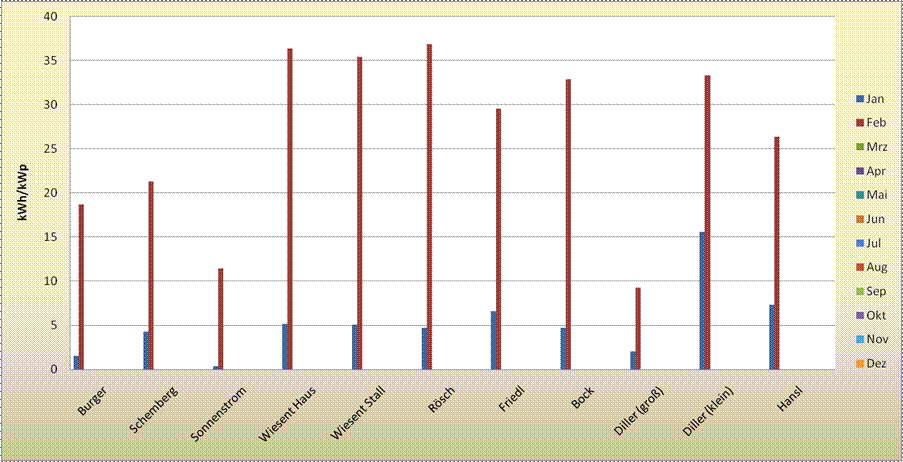
Task: Click the kWh/kWp axis title
Action: pyautogui.click(x=22, y=193)
